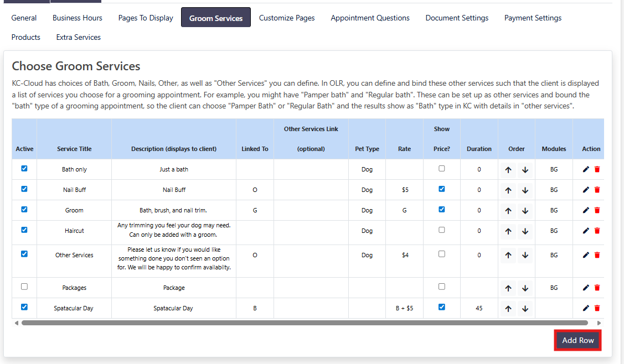The height and width of the screenshot is (364, 624).
Task: Edit the Spatacular Day row
Action: click(x=586, y=308)
